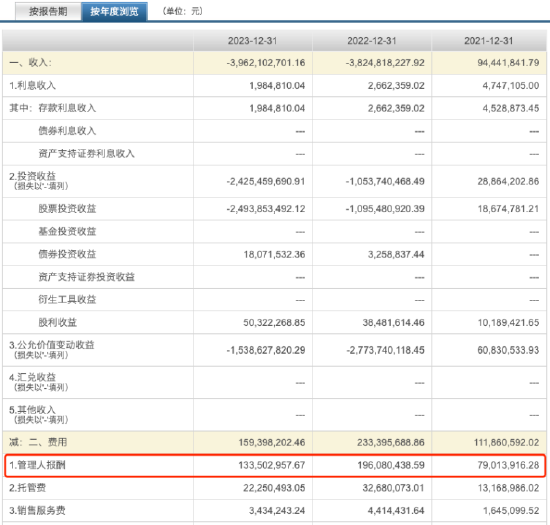Click stock return value 18,674,781.21
The image size is (550, 525).
coord(508,209)
